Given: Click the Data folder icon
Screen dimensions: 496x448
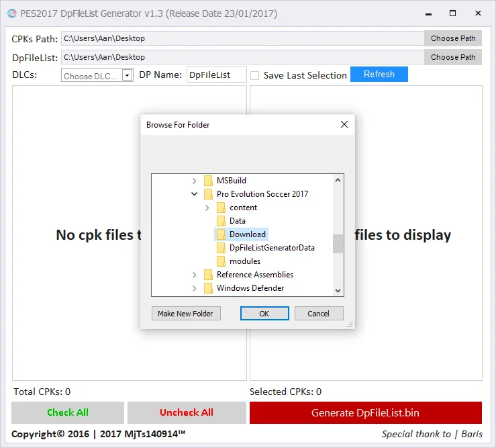Looking at the screenshot, I should click(221, 221).
